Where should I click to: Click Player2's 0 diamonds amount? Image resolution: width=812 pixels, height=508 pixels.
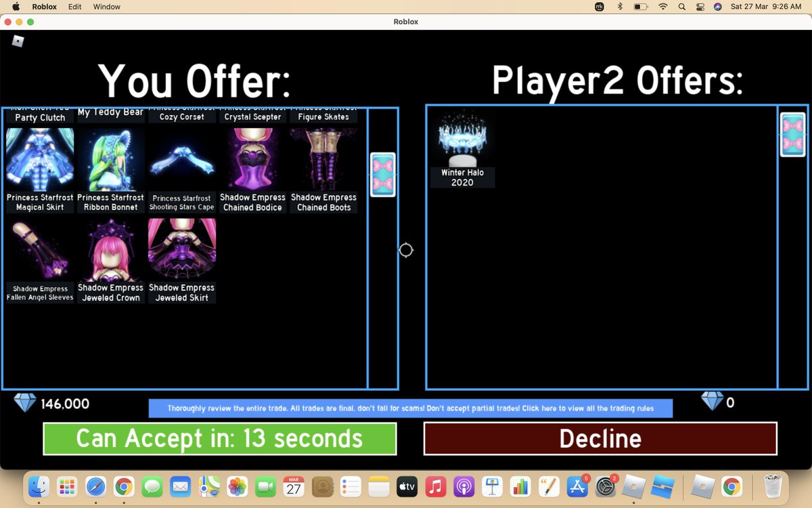coord(730,403)
